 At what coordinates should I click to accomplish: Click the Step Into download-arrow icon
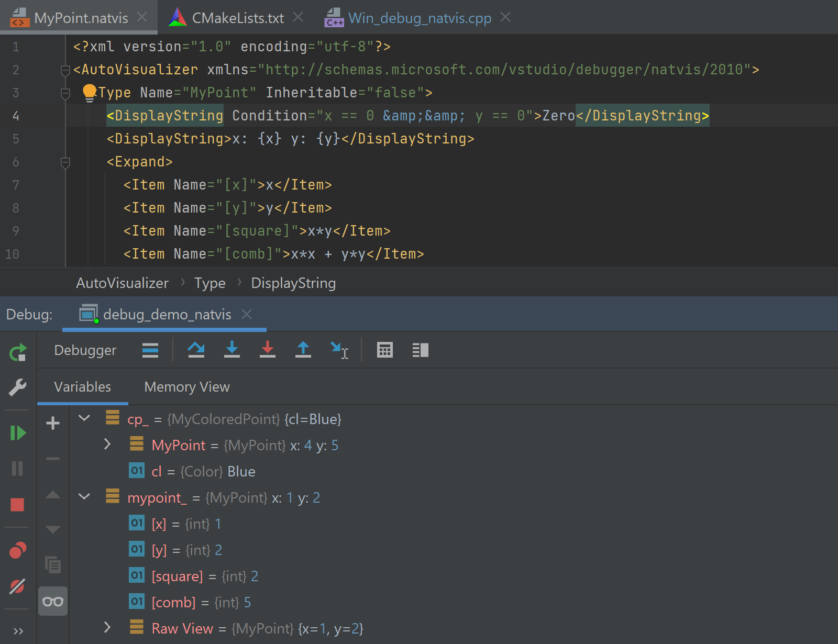(x=231, y=350)
